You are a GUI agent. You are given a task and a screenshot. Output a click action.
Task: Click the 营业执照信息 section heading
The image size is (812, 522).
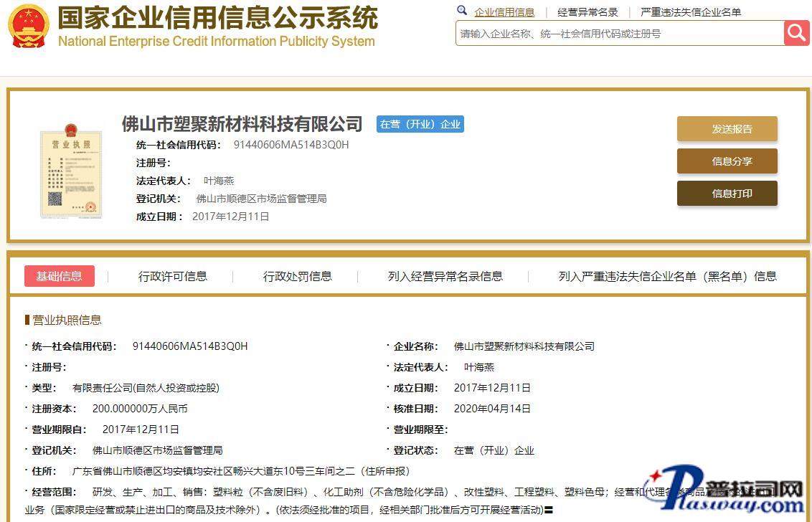coord(67,320)
